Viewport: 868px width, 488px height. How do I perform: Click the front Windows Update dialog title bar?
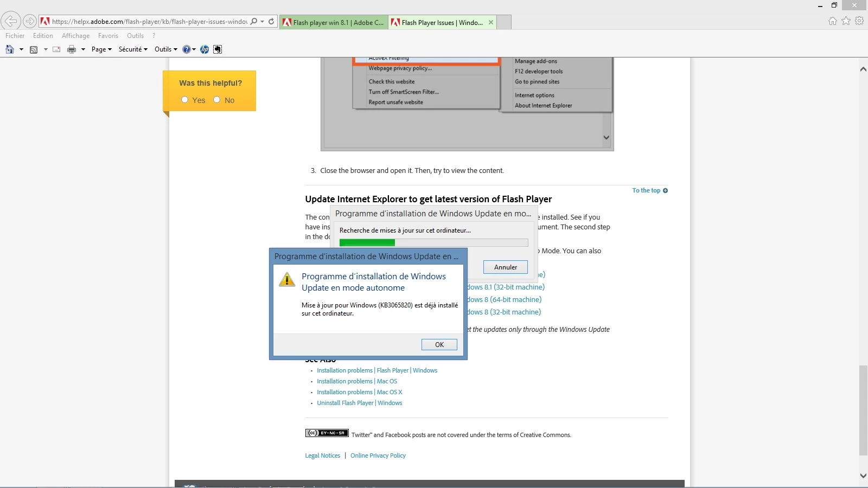click(368, 256)
